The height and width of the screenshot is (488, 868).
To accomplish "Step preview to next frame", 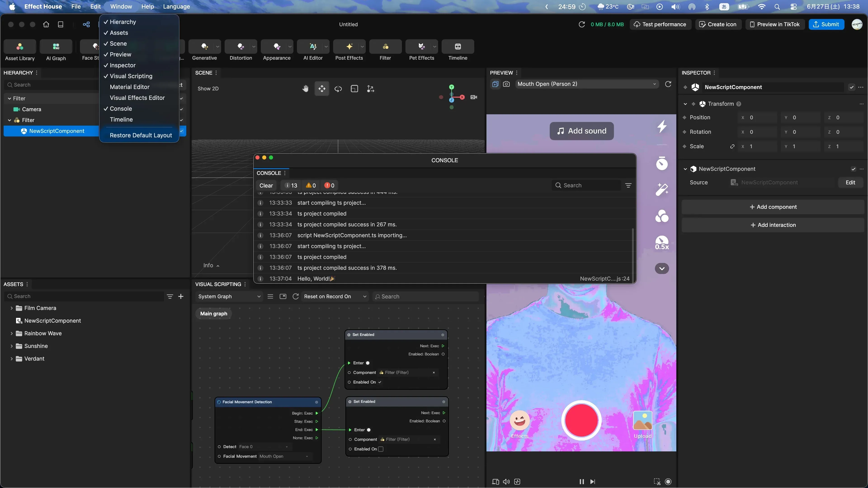I will [593, 482].
